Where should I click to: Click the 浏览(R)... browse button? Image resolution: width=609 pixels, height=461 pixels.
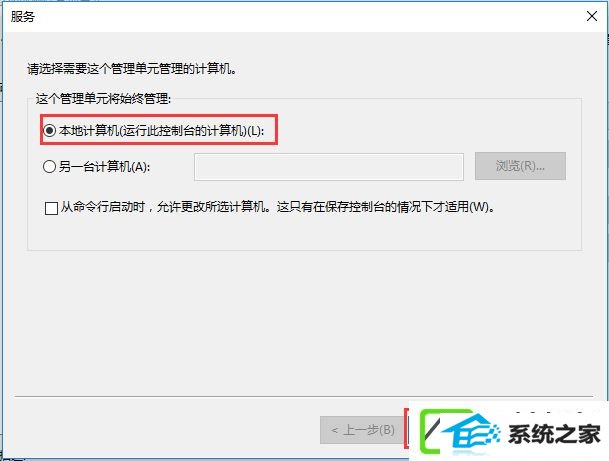pos(520,166)
